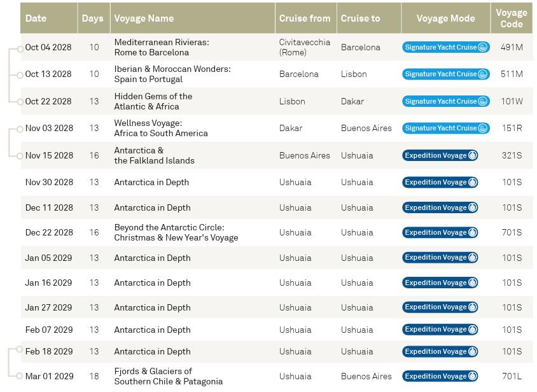Click the yacht icon in the Oct 04 2028 badge
The width and height of the screenshot is (537, 392).
482,47
